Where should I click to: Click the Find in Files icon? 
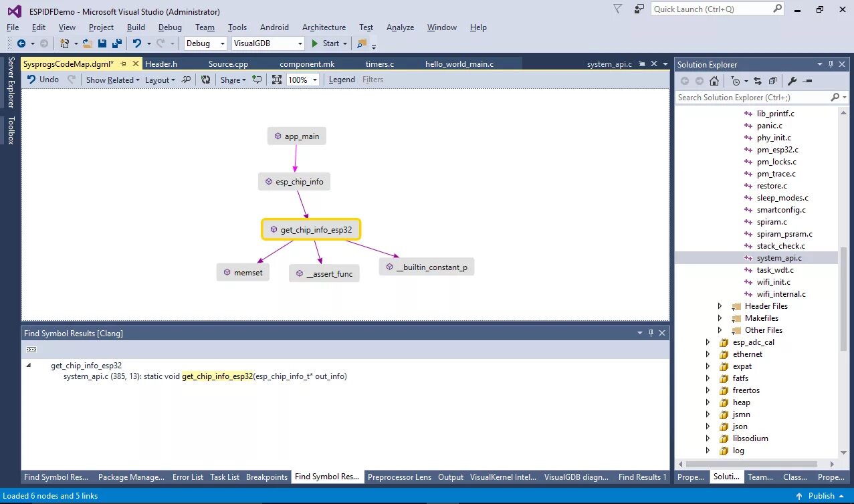click(362, 43)
